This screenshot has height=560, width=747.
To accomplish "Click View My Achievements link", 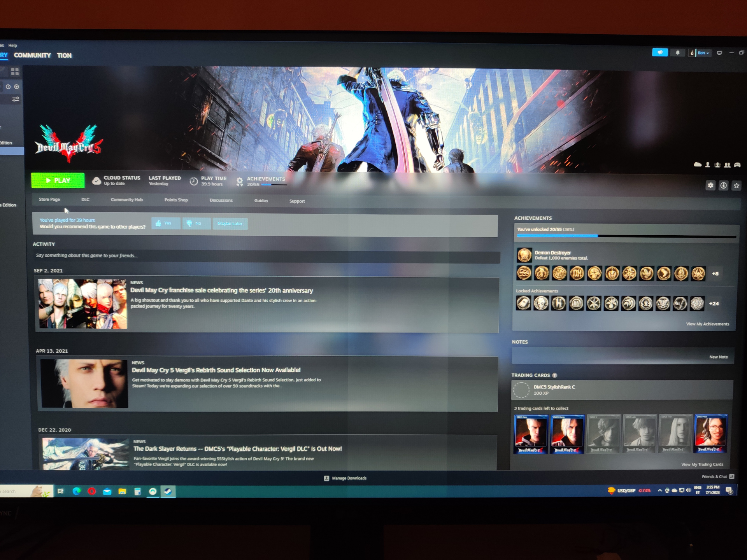I will click(708, 324).
